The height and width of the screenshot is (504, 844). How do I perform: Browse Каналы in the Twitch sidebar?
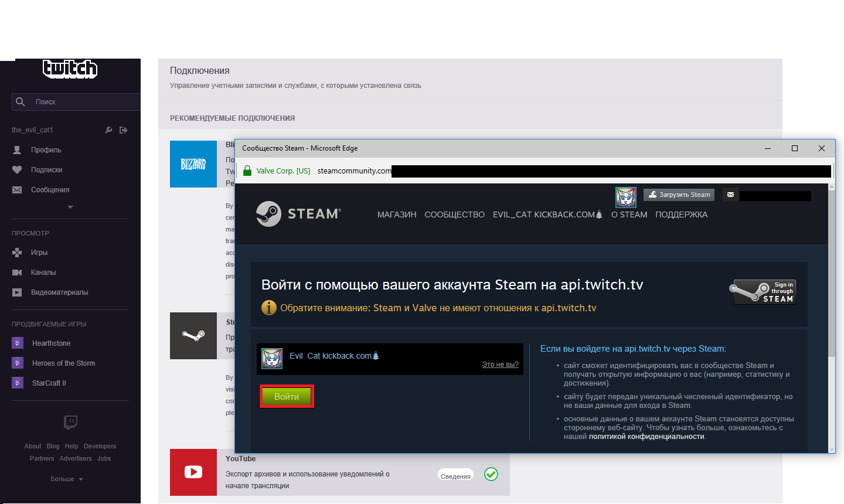[43, 273]
